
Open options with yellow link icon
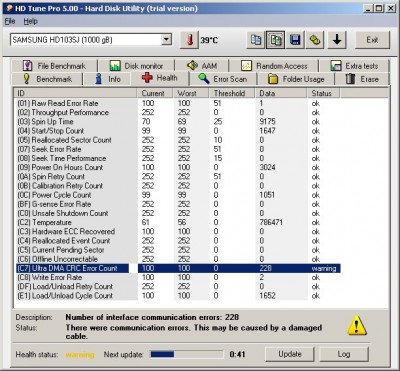point(315,40)
